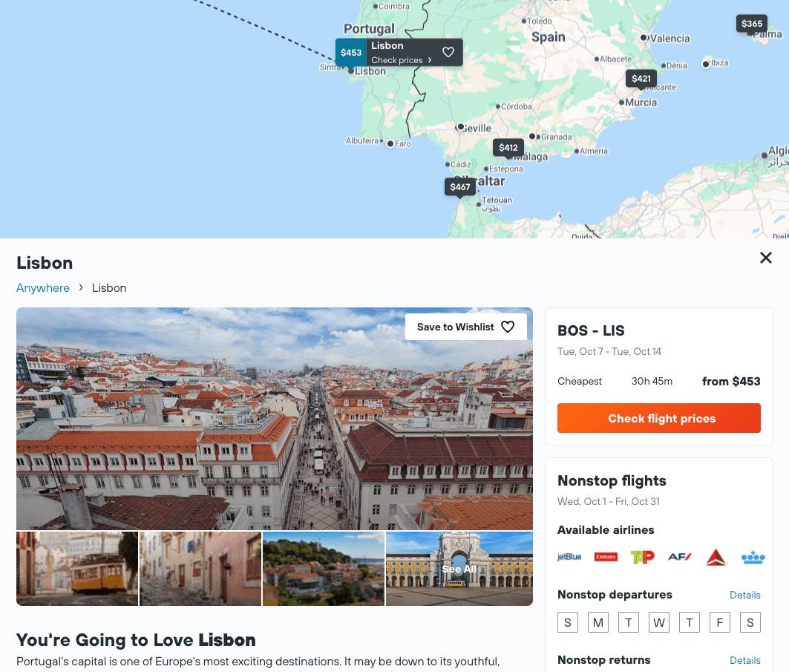Click the heart icon on Lisbon map popup
789x672 pixels.
(448, 52)
